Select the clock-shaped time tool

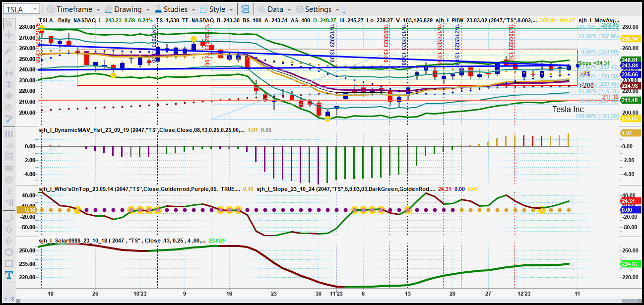tap(8, 107)
